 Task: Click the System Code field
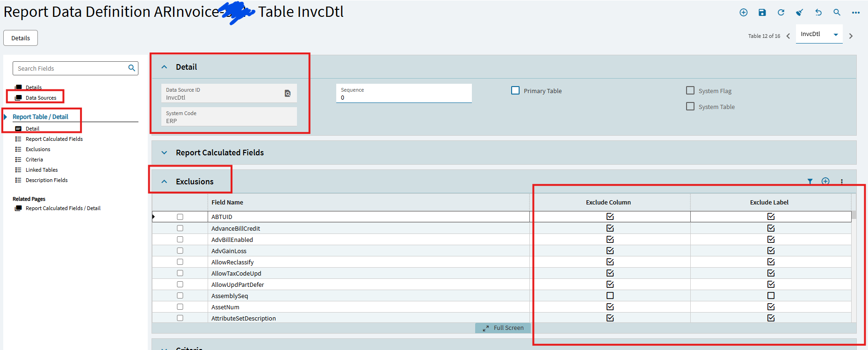click(229, 117)
